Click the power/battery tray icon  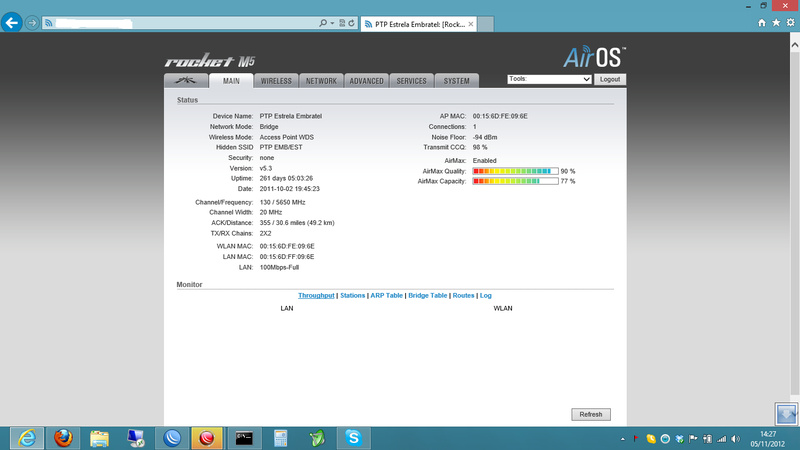(x=707, y=439)
